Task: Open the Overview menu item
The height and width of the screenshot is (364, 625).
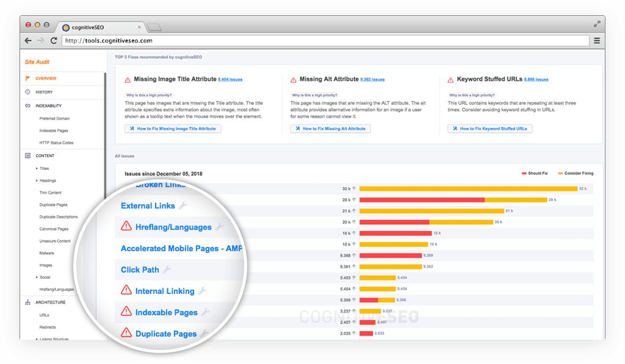Action: coord(46,79)
